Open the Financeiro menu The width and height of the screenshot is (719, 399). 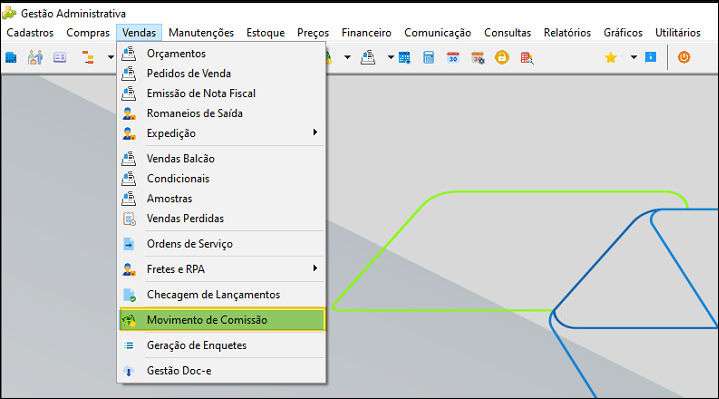366,33
